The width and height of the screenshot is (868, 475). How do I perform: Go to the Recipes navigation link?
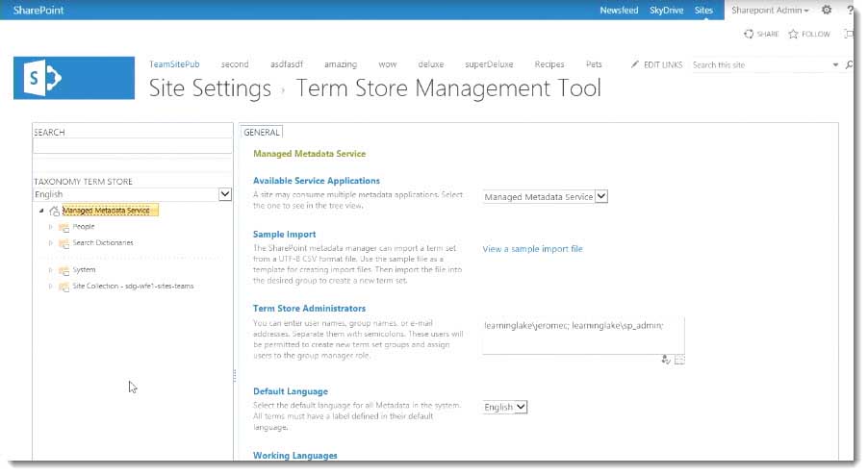point(549,64)
